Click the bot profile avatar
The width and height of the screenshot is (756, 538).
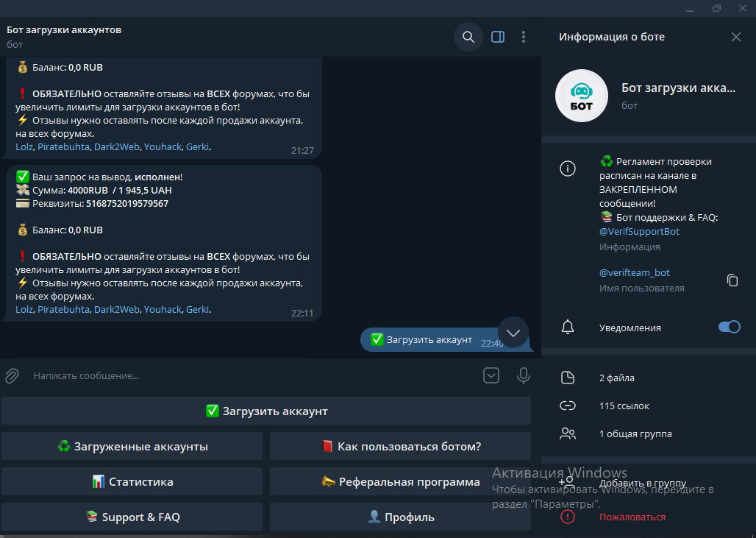(581, 96)
